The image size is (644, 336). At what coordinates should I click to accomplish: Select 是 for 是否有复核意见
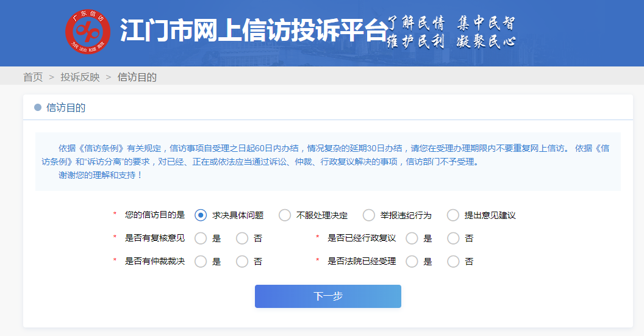point(201,238)
